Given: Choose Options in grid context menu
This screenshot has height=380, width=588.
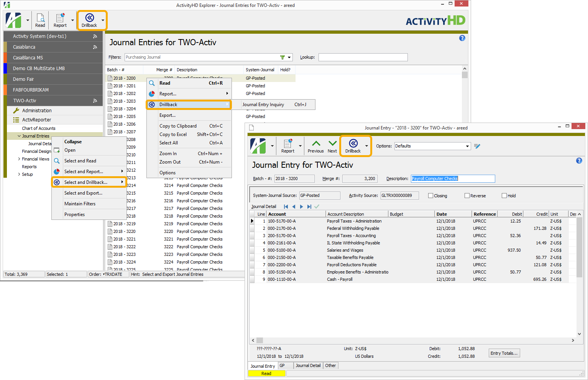Looking at the screenshot, I should (x=189, y=173).
